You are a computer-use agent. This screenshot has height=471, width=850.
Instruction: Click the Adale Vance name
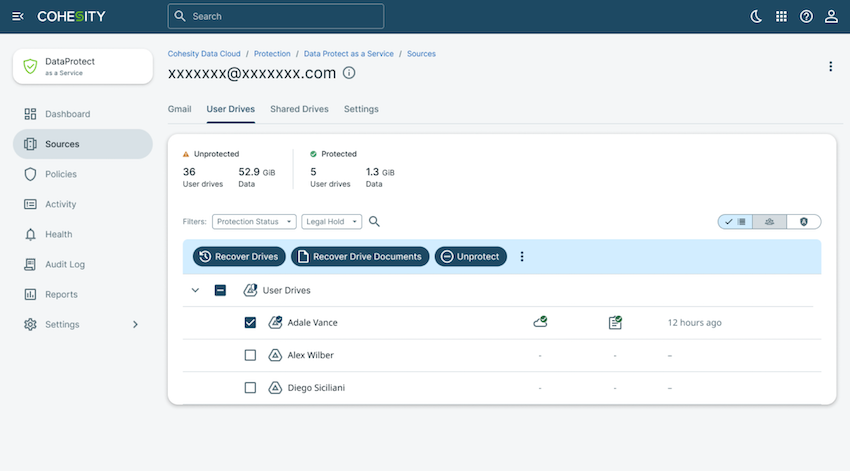312,322
